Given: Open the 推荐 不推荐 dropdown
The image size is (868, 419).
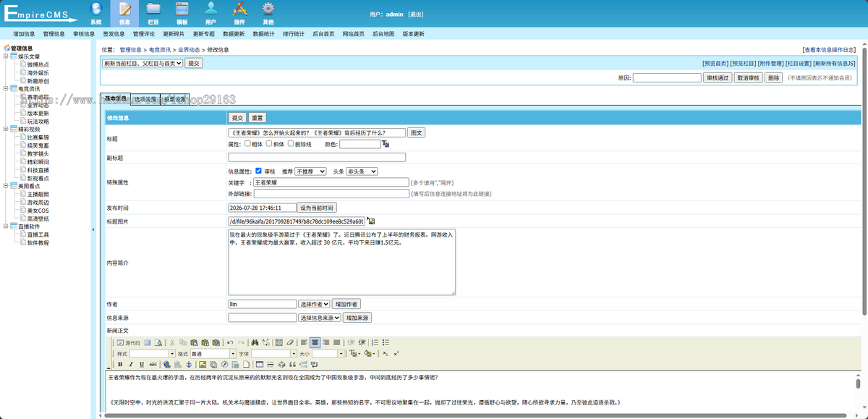Looking at the screenshot, I should click(310, 172).
